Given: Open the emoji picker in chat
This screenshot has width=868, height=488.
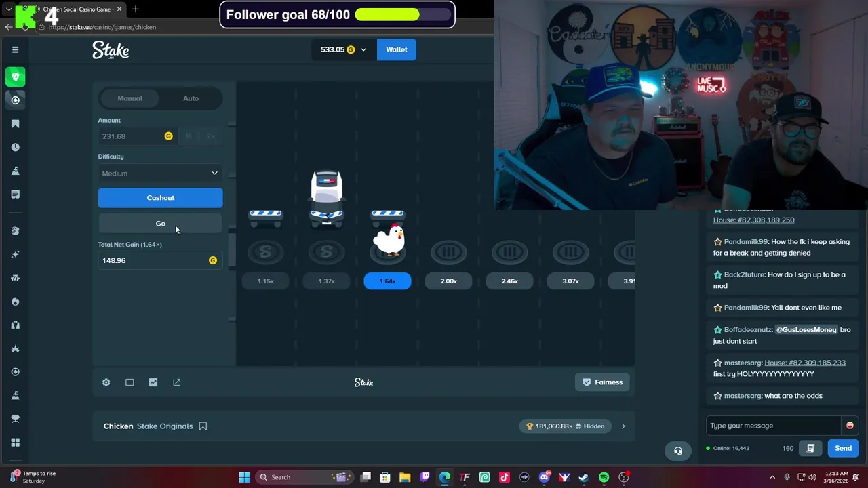Looking at the screenshot, I should (x=850, y=426).
